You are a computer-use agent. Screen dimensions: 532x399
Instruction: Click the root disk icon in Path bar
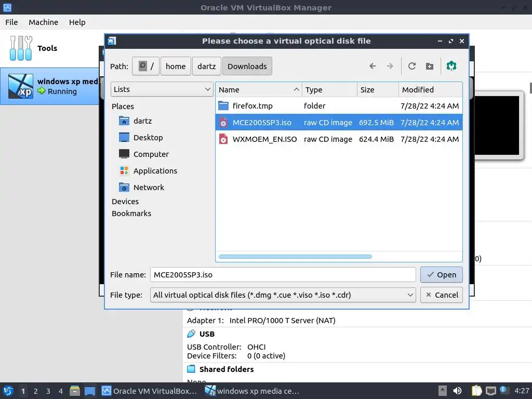[143, 66]
